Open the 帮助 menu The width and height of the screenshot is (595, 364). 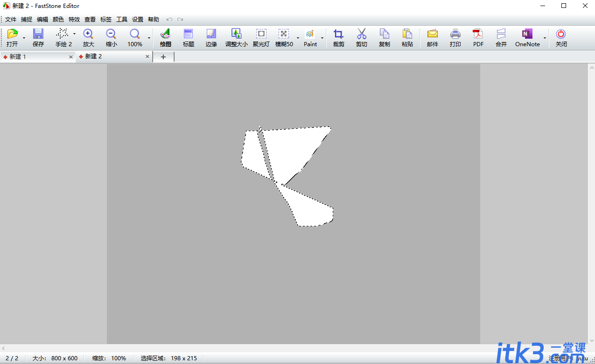pyautogui.click(x=154, y=20)
